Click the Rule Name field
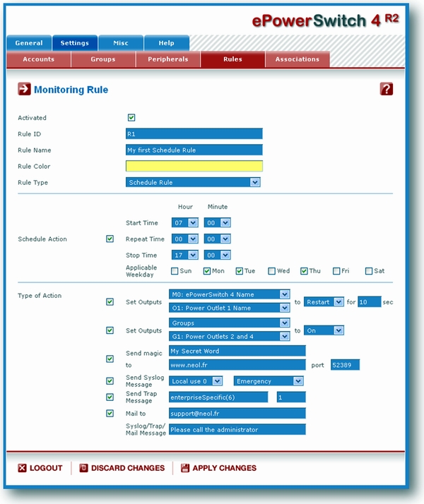424x504 pixels. 194,150
